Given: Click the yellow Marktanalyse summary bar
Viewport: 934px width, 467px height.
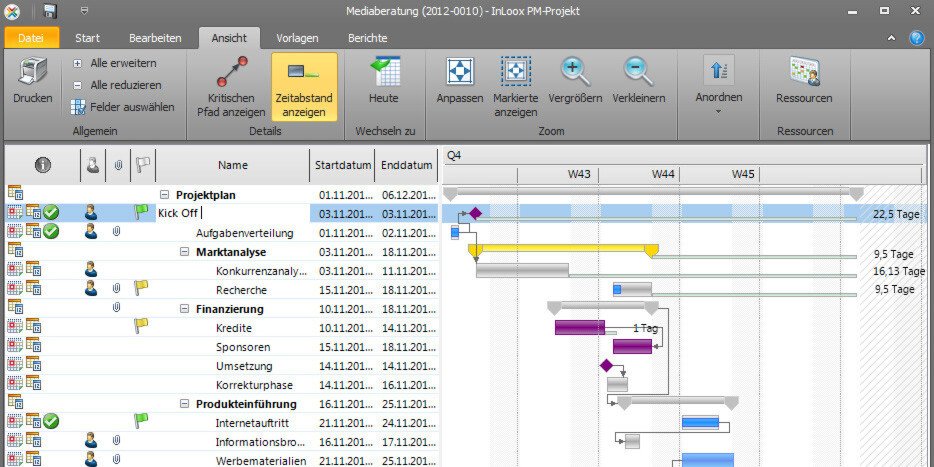Looking at the screenshot, I should click(563, 248).
